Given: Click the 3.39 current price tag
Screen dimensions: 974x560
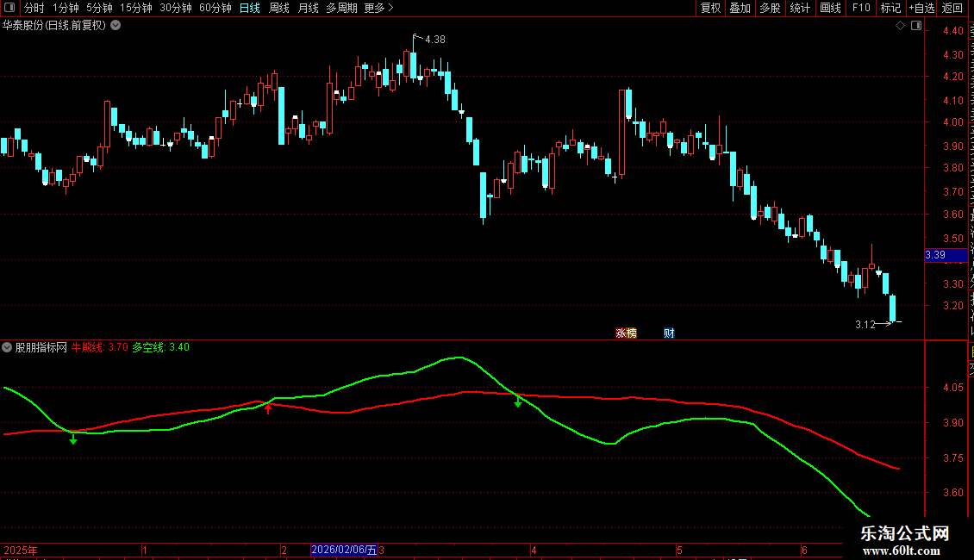Looking at the screenshot, I should [x=946, y=255].
